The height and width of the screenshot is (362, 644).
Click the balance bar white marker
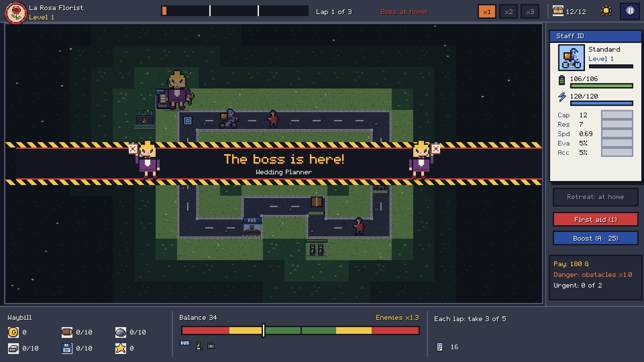point(264,330)
